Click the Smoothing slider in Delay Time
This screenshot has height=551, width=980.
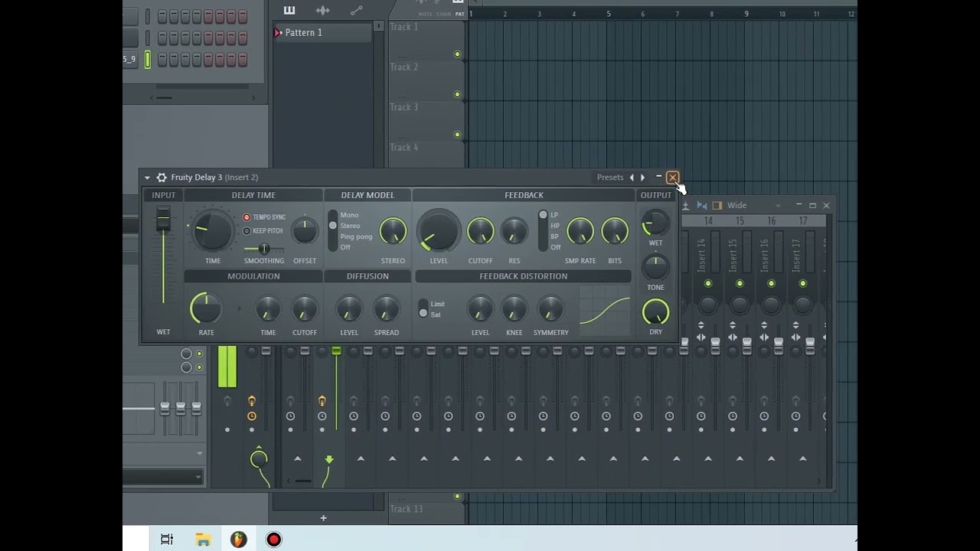[x=263, y=249]
